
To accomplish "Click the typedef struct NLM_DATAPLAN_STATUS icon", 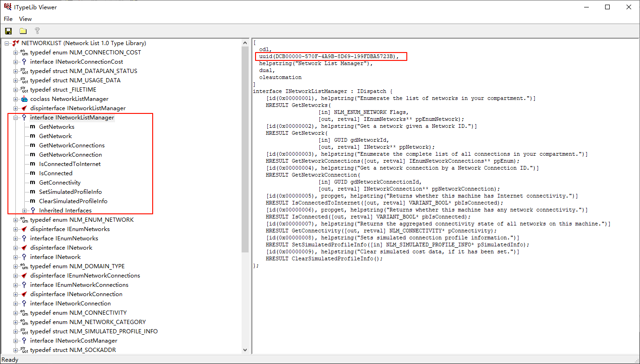I will tap(24, 71).
